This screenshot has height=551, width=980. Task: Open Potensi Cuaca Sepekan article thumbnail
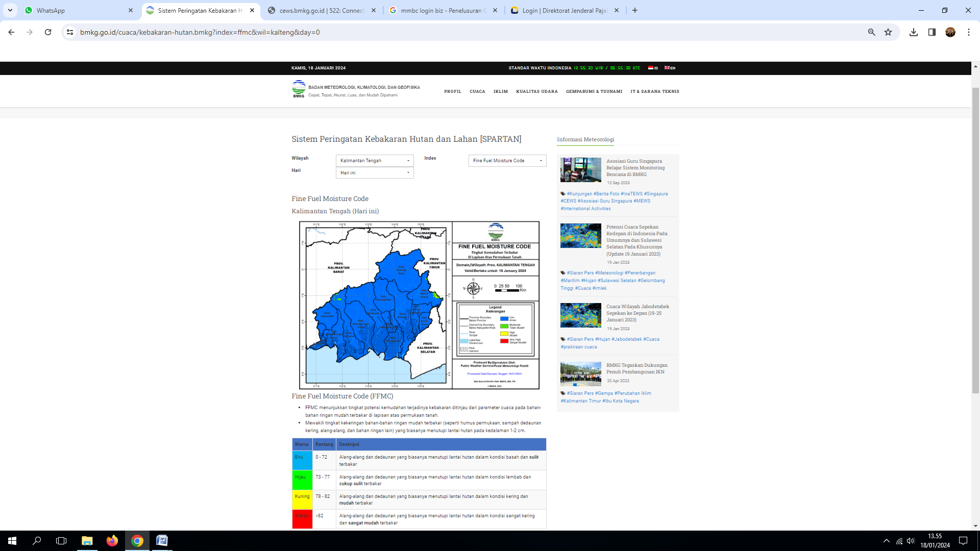point(581,236)
